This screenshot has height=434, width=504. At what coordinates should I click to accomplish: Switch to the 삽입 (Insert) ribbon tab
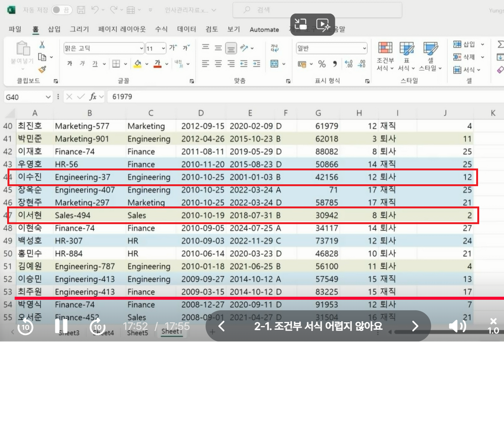(54, 29)
